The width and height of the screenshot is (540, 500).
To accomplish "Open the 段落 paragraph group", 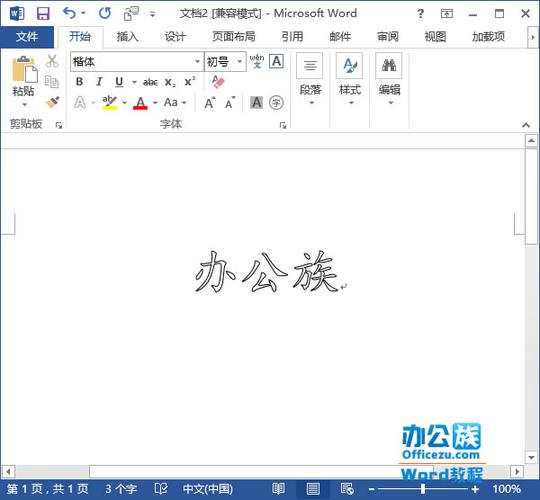I will point(310,80).
